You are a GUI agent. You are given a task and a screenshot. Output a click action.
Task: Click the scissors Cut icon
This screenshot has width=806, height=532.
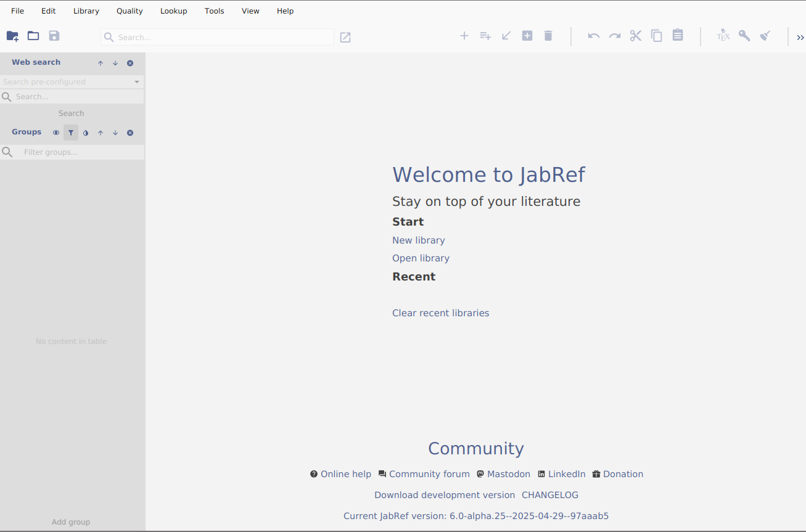pyautogui.click(x=636, y=36)
